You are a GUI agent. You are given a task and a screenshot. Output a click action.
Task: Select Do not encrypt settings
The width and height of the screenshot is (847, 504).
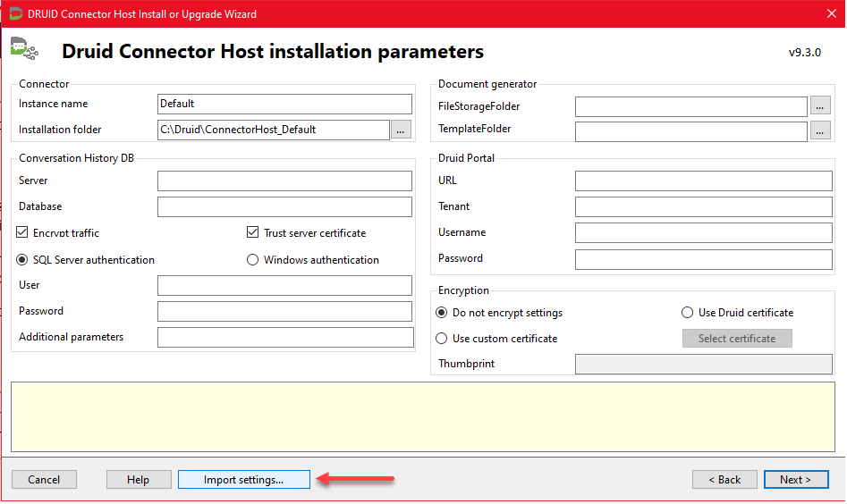tap(442, 313)
